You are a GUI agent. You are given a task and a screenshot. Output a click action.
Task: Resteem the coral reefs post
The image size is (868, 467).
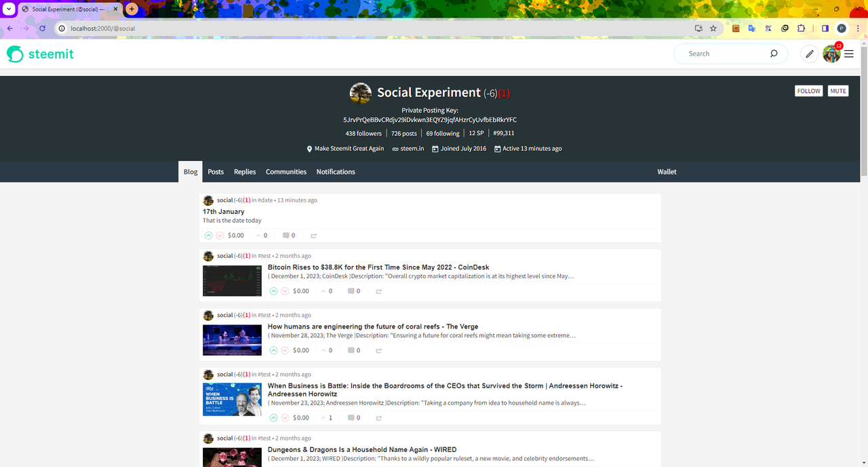[x=378, y=351]
